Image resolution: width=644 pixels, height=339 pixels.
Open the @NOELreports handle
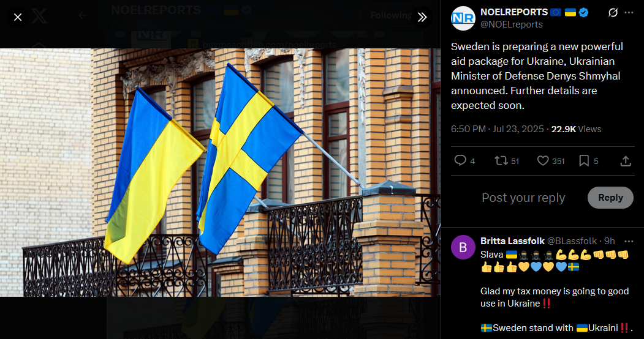[511, 24]
